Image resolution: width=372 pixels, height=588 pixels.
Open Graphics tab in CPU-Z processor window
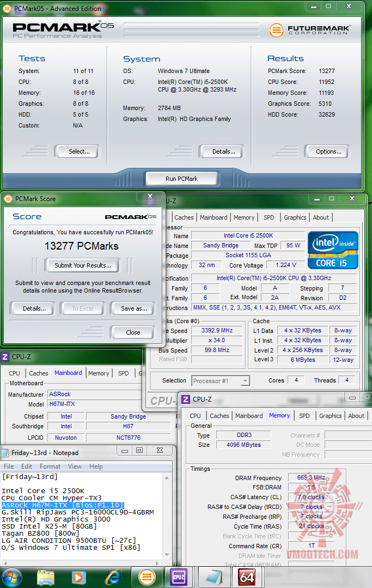pyautogui.click(x=295, y=217)
